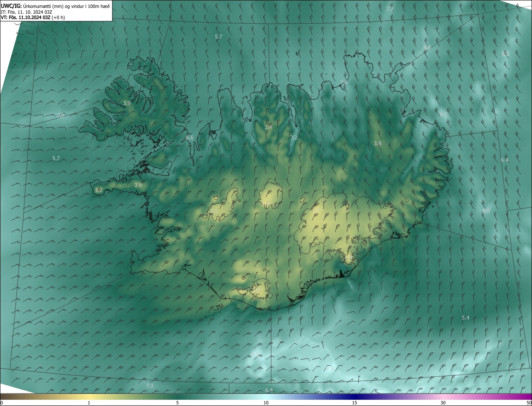Screen dimensions: 532x406
Task: Click the 15 tick on the color scale
Action: 355,403
